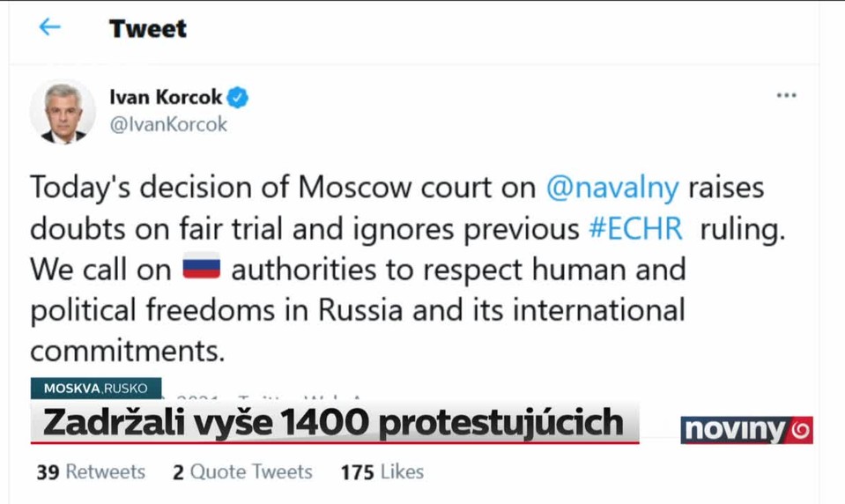Open the @IvanKorcok handle

168,124
